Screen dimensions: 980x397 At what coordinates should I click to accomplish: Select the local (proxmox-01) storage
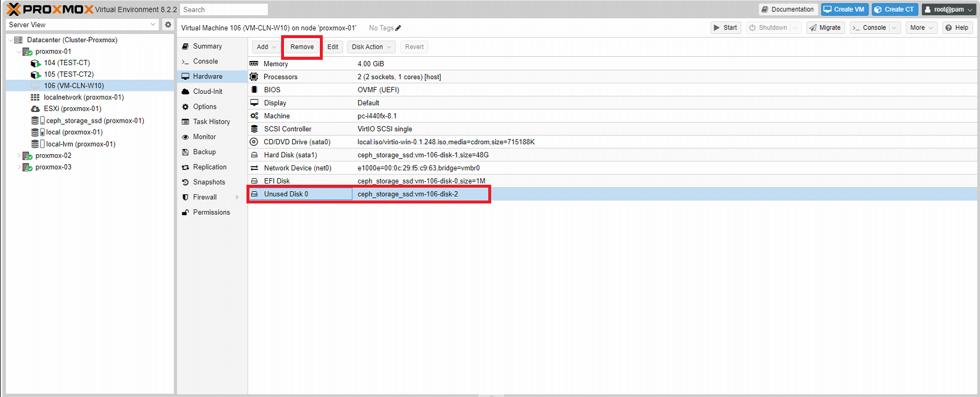pyautogui.click(x=90, y=132)
